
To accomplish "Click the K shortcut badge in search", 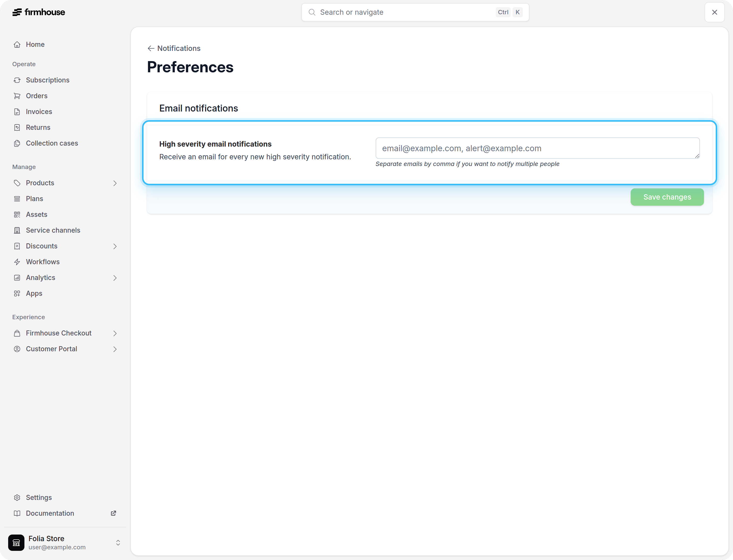I will click(517, 12).
